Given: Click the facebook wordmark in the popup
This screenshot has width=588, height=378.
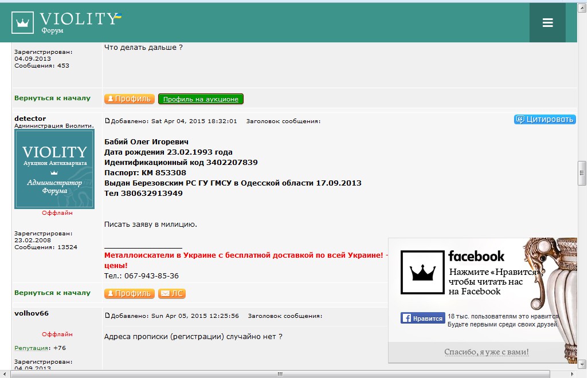Looking at the screenshot, I should [x=476, y=257].
